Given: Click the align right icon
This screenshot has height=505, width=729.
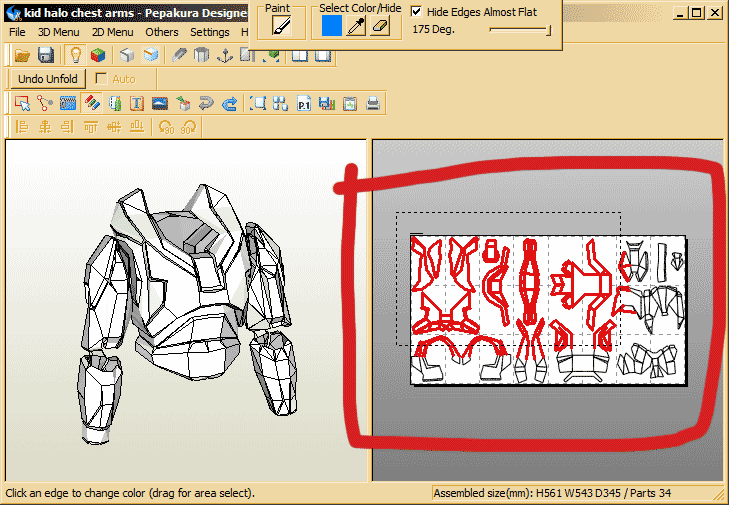Looking at the screenshot, I should pyautogui.click(x=67, y=126).
